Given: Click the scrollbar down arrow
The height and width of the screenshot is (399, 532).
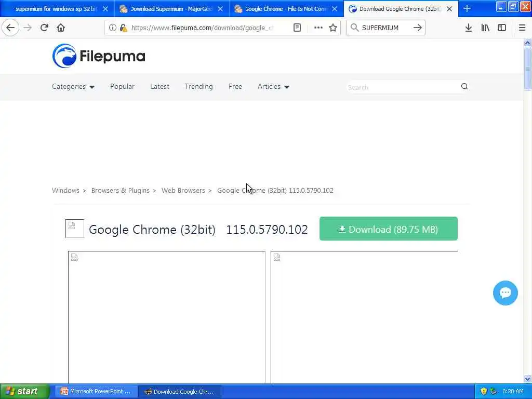Looking at the screenshot, I should (527, 379).
